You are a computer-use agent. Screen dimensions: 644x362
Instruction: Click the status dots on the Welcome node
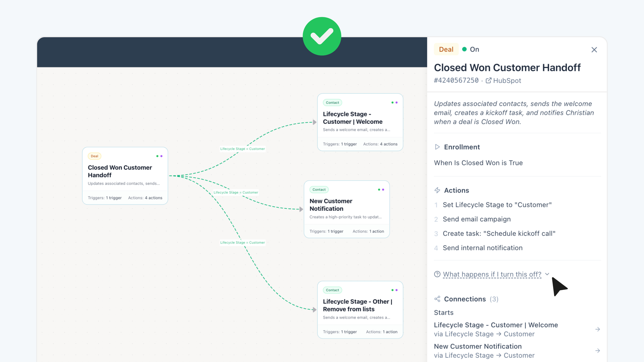pyautogui.click(x=395, y=103)
